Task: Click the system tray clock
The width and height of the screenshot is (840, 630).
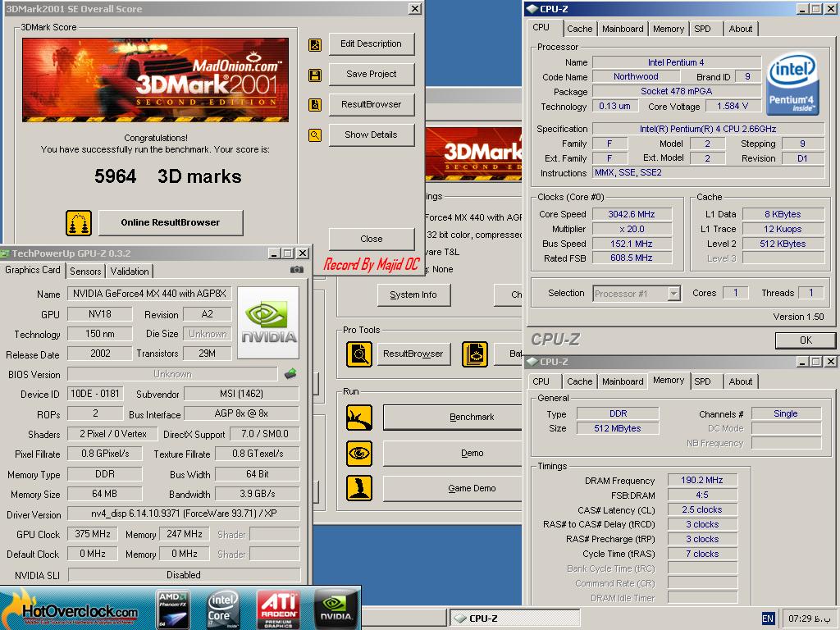Action: [x=810, y=619]
